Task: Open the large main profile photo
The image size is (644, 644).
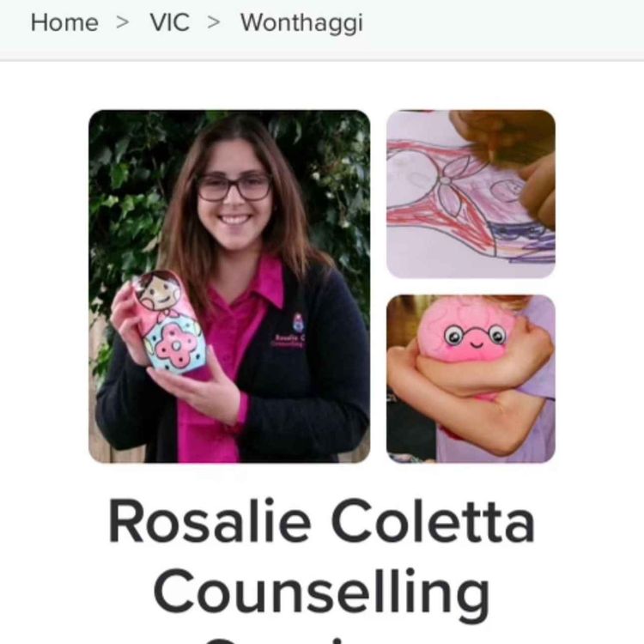Action: tap(229, 286)
